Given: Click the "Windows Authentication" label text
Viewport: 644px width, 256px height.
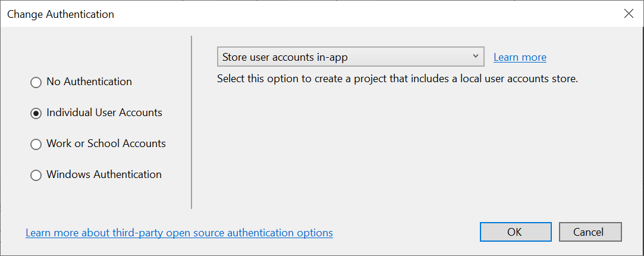Looking at the screenshot, I should point(104,174).
